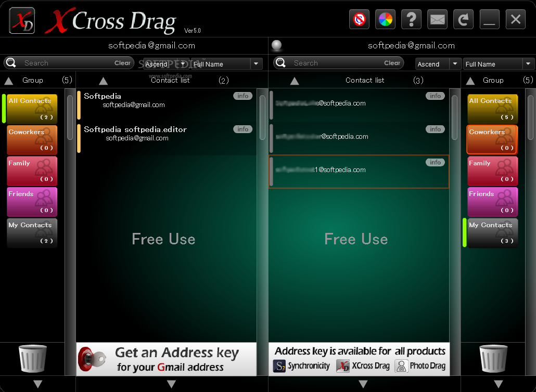Click the red key icon in banner
The height and width of the screenshot is (392, 536).
click(92, 359)
